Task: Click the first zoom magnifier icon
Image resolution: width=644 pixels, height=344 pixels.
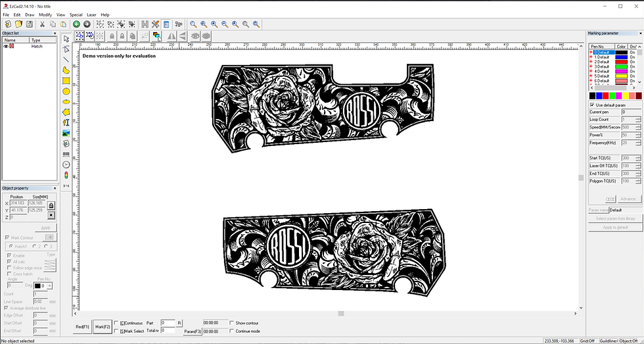Action: tap(193, 24)
